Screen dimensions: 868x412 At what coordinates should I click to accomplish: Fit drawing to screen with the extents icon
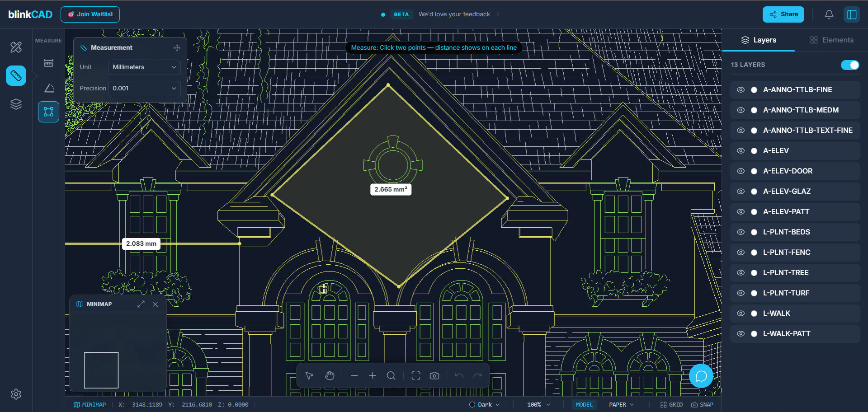(416, 375)
